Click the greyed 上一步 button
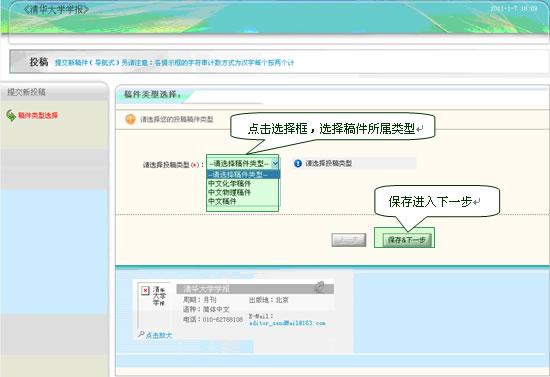 click(x=349, y=240)
